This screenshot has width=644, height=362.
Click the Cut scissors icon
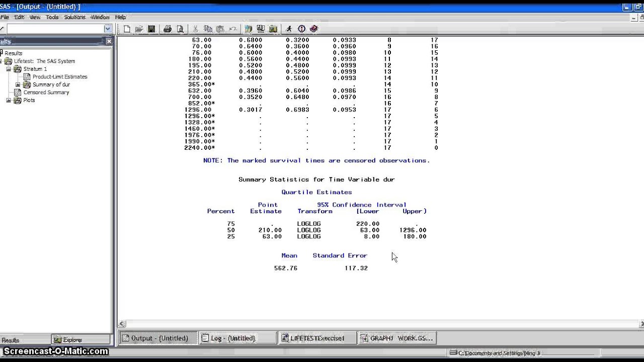[x=196, y=29]
